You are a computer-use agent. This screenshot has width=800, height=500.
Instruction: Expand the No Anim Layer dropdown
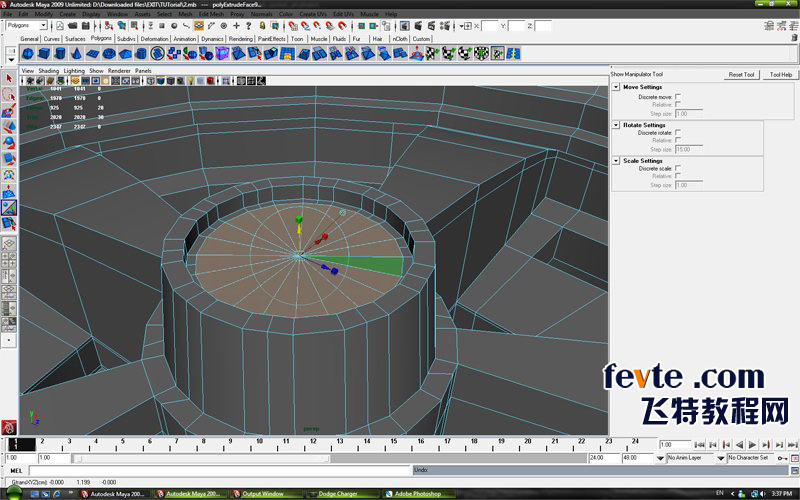click(x=720, y=458)
